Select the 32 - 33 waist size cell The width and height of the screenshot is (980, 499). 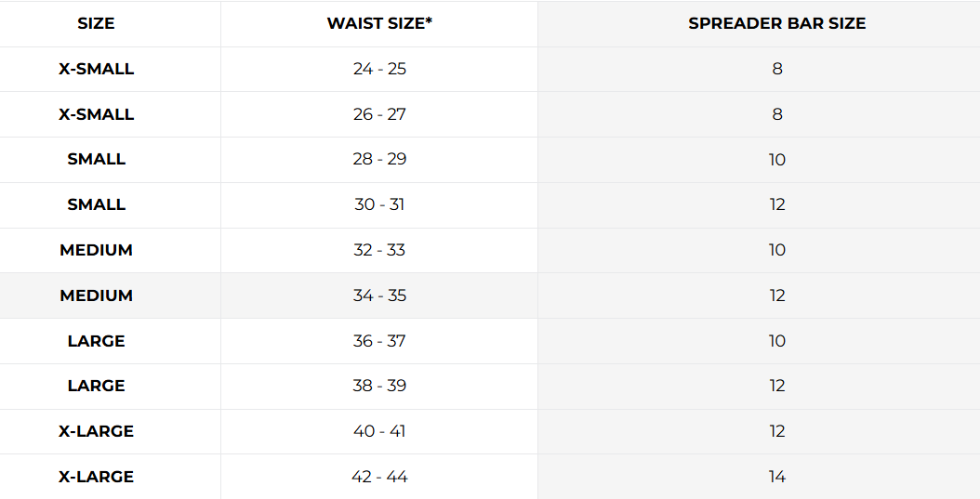coord(379,250)
